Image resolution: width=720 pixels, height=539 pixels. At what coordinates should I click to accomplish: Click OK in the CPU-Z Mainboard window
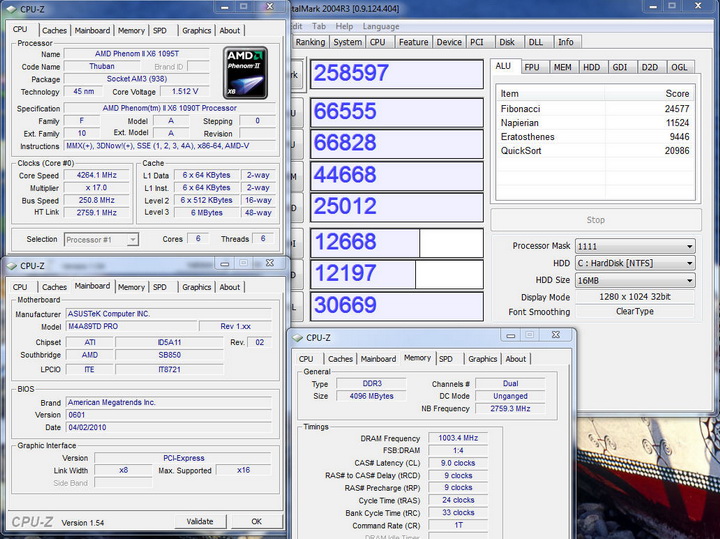click(x=256, y=522)
